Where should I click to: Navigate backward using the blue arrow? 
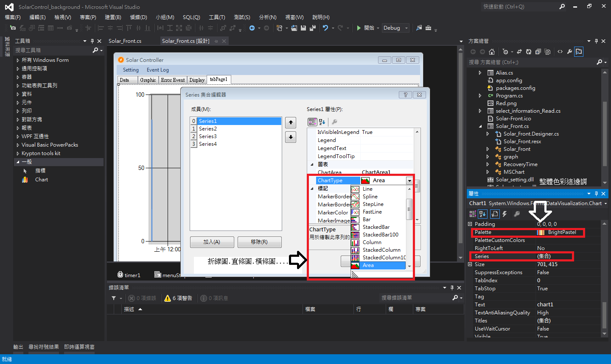pyautogui.click(x=252, y=28)
